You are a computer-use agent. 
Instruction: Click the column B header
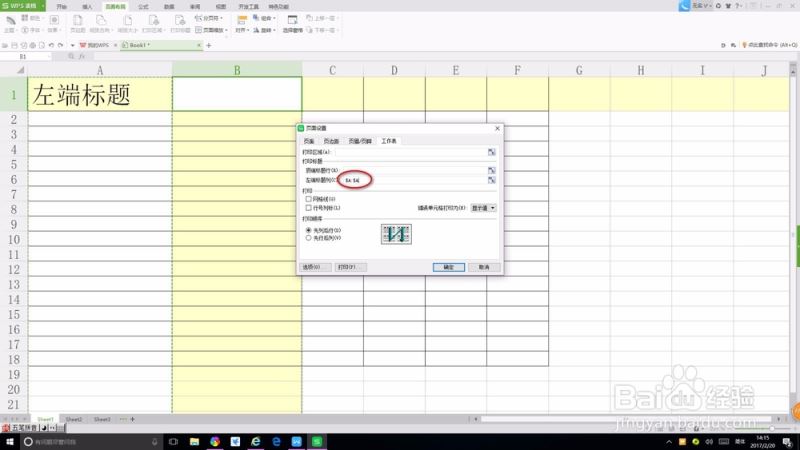coord(237,70)
